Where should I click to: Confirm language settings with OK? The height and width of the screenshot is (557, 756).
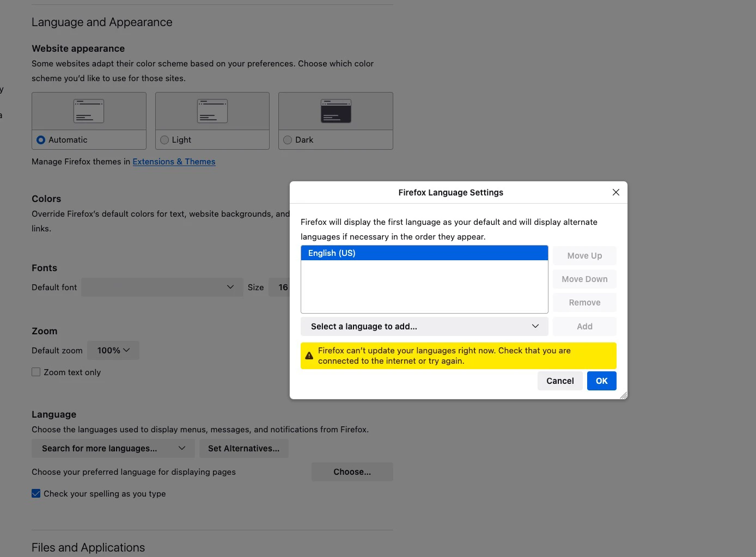[x=602, y=381]
